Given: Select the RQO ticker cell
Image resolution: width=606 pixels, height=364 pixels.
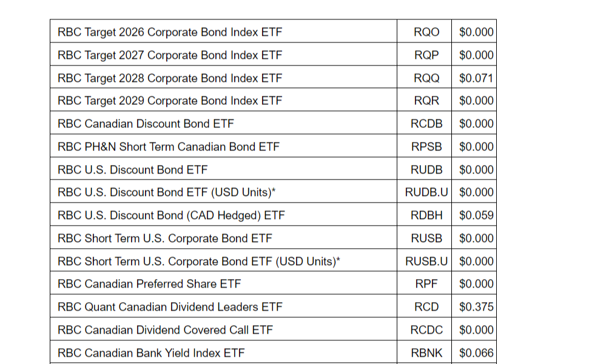Looking at the screenshot, I should pos(426,32).
